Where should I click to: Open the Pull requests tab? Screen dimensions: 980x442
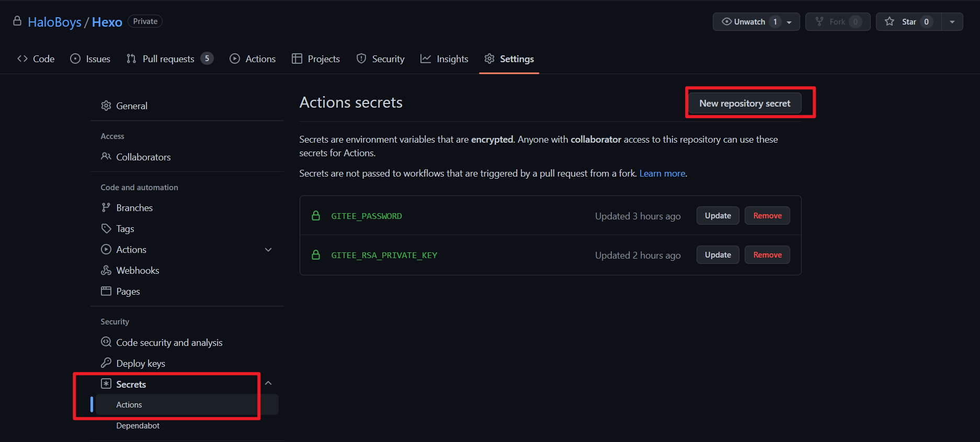170,59
